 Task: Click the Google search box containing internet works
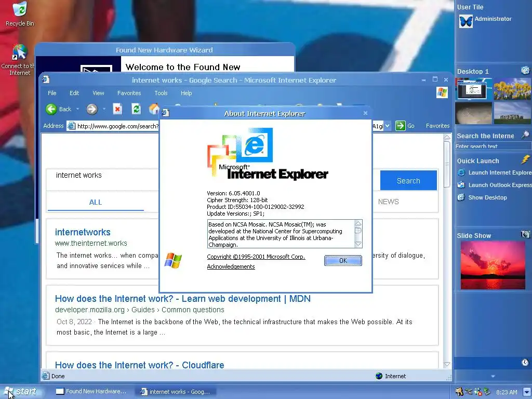pyautogui.click(x=103, y=179)
